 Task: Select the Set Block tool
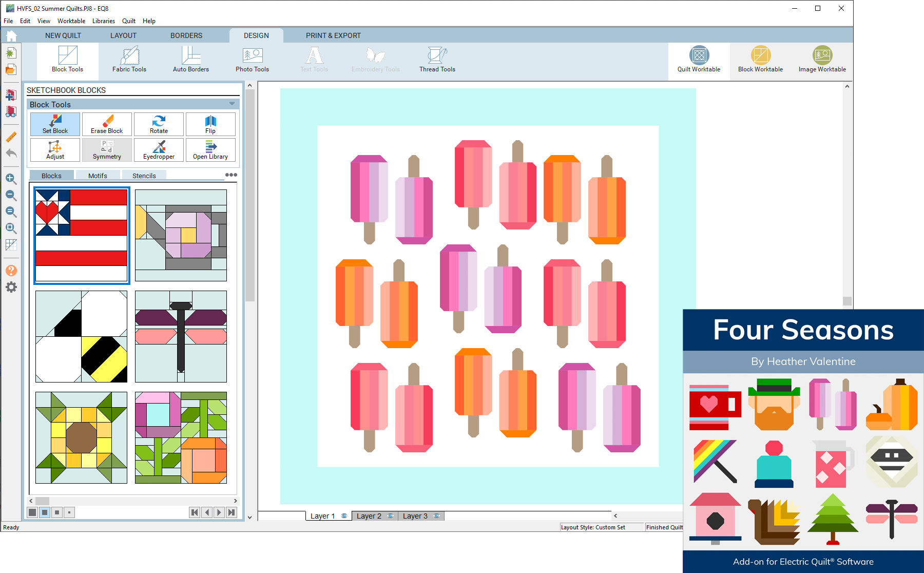click(55, 124)
